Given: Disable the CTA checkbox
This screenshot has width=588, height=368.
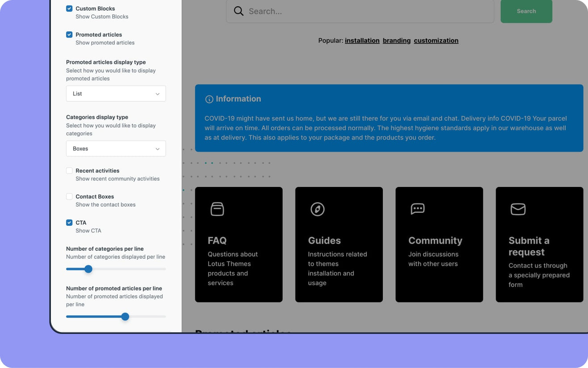Looking at the screenshot, I should coord(69,222).
